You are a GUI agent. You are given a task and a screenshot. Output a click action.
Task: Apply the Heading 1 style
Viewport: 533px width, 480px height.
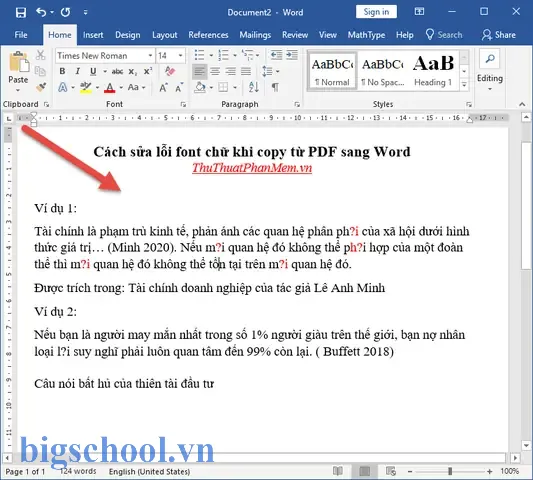433,71
